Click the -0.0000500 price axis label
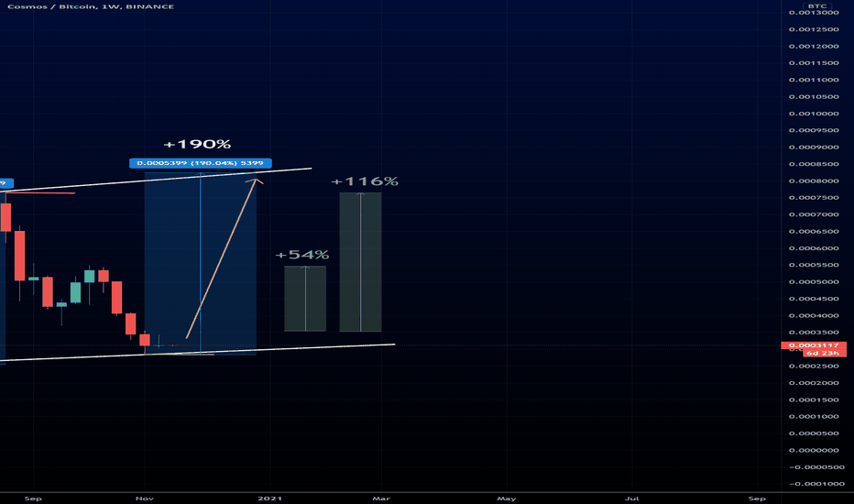This screenshot has height=504, width=854. point(816,467)
